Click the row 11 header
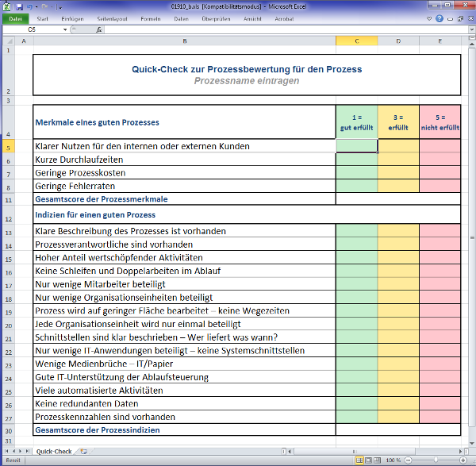 point(7,198)
